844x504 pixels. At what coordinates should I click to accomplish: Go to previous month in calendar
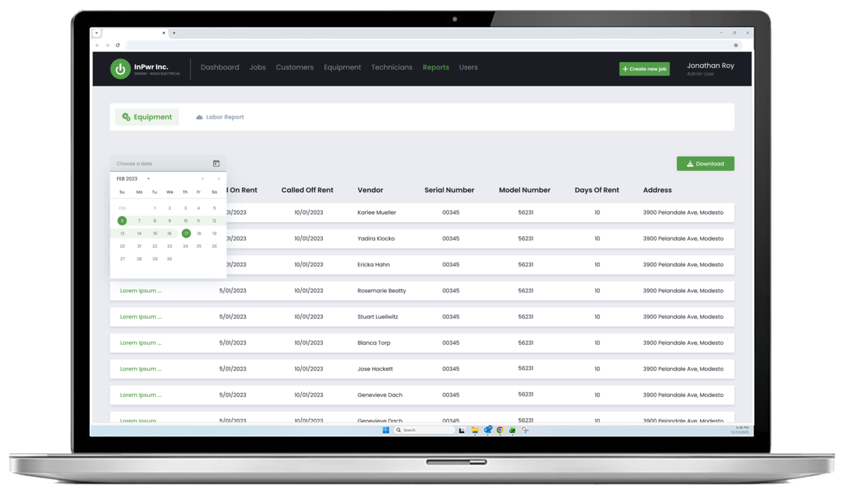(202, 178)
